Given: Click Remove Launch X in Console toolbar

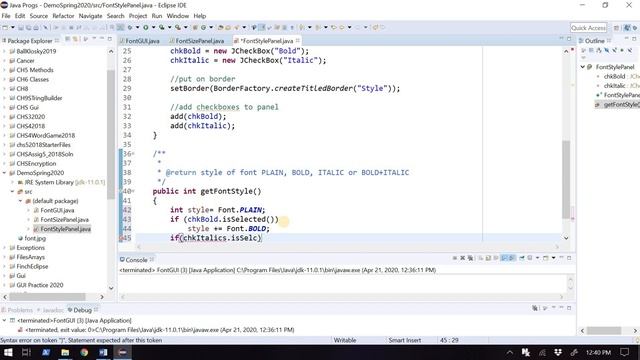Looking at the screenshot, I should tap(462, 258).
